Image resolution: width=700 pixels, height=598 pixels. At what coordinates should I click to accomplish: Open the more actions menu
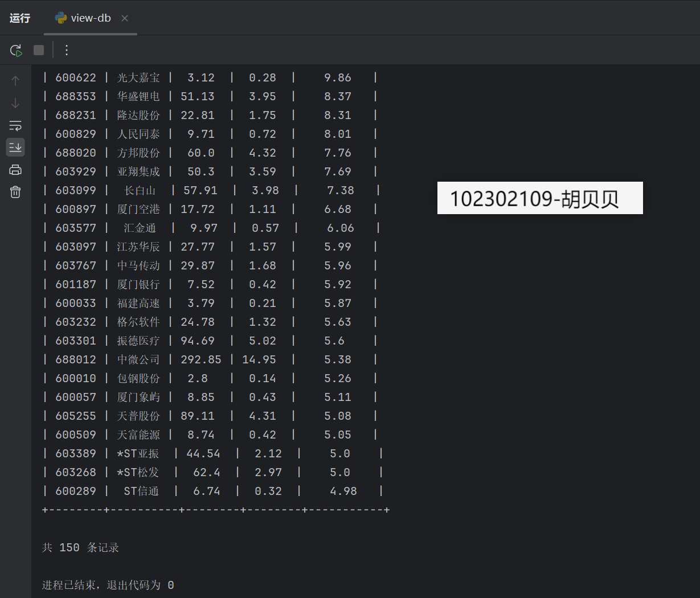point(67,50)
